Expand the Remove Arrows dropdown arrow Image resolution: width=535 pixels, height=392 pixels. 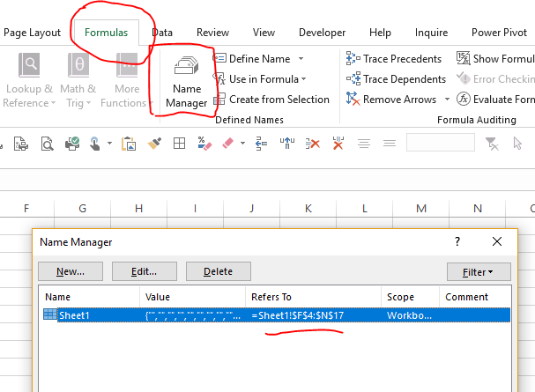pos(447,100)
